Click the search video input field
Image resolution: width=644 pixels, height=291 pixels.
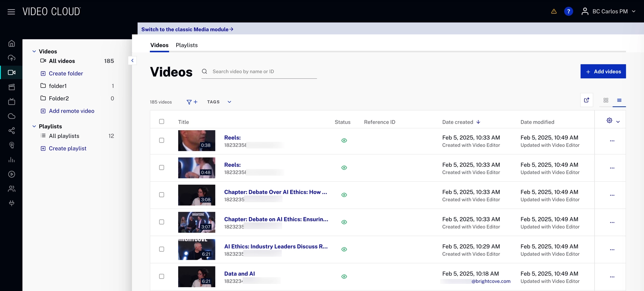click(263, 71)
